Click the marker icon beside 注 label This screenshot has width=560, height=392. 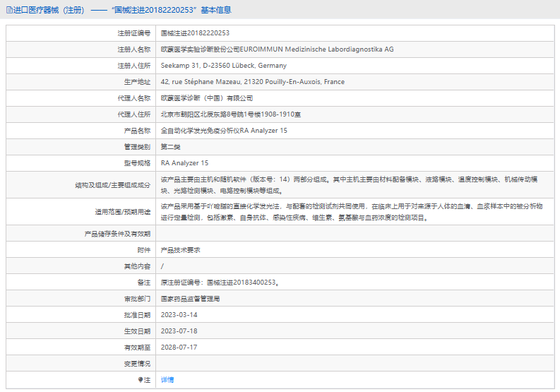[x=140, y=380]
